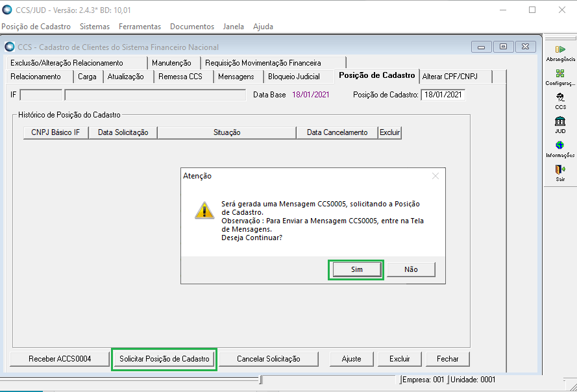Sort by CNPJ Básico IF column header
The height and width of the screenshot is (392, 577).
(x=56, y=132)
